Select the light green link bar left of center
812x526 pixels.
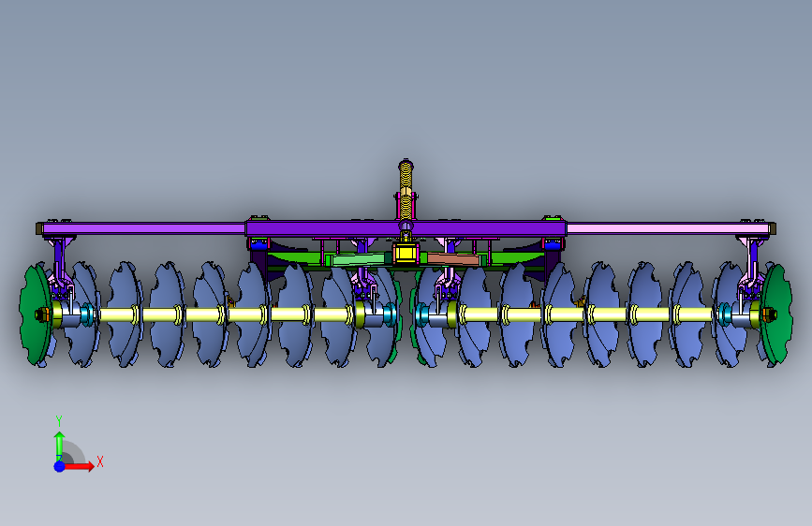pos(358,259)
